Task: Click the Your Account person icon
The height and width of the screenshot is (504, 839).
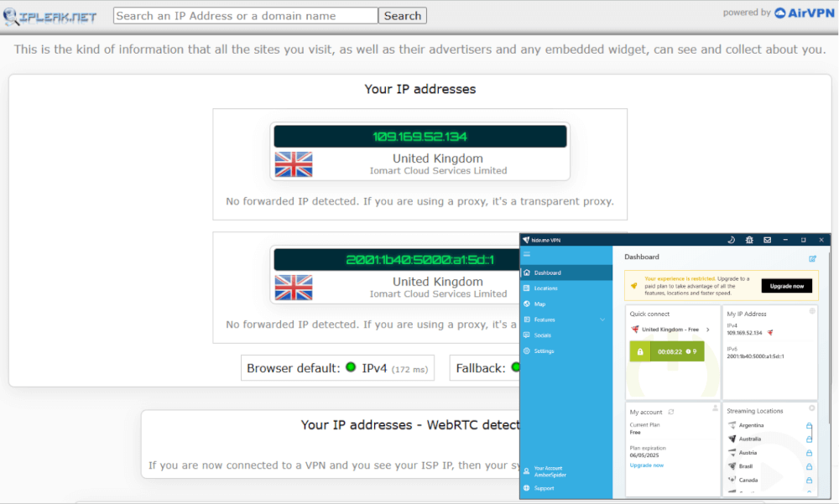Action: pos(527,471)
